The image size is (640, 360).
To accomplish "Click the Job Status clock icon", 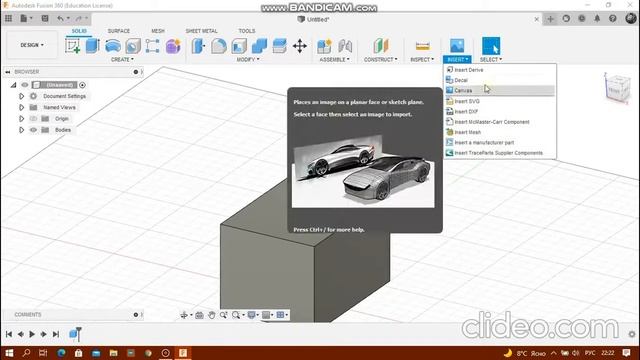I will click(582, 18).
